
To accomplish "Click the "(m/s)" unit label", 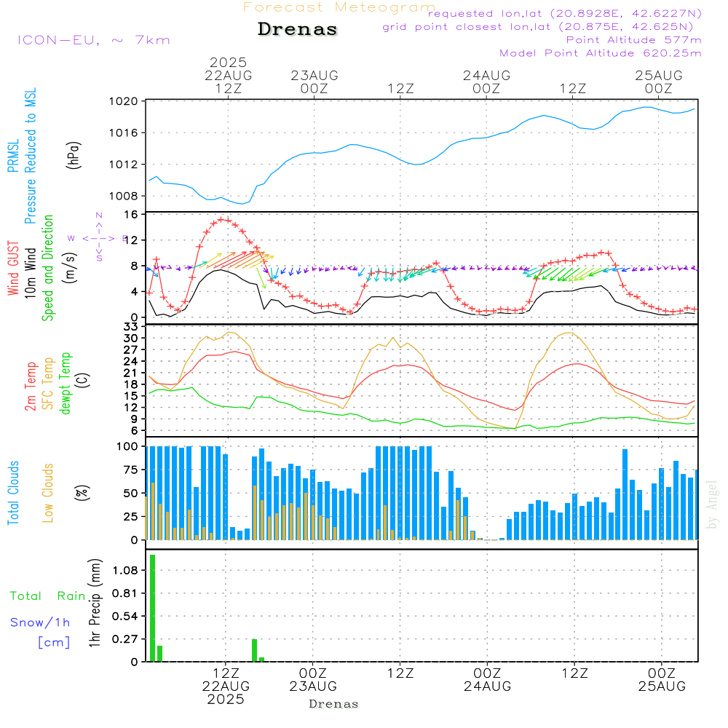I will pyautogui.click(x=70, y=268).
